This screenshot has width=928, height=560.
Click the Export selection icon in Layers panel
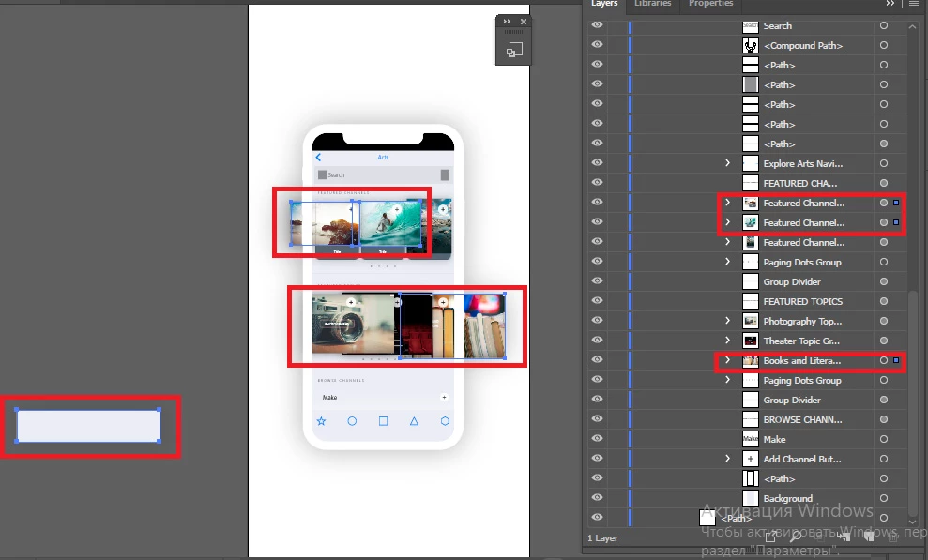click(770, 537)
